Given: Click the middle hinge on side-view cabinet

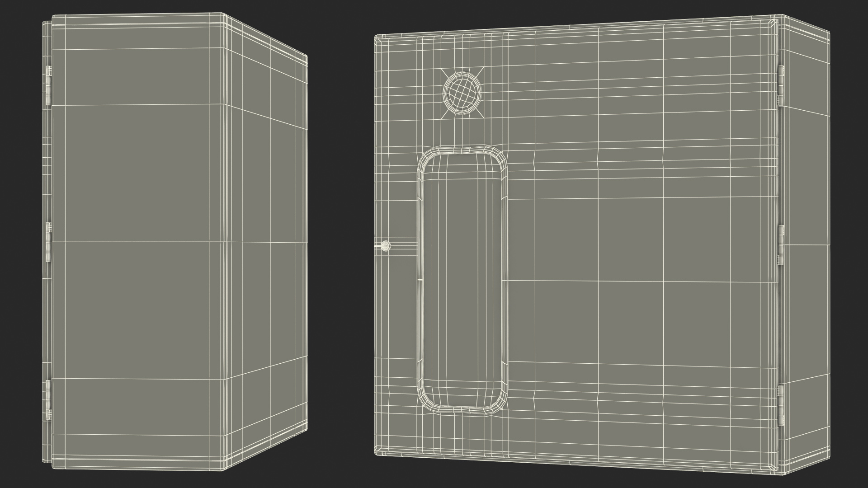Looking at the screenshot, I should (48, 243).
